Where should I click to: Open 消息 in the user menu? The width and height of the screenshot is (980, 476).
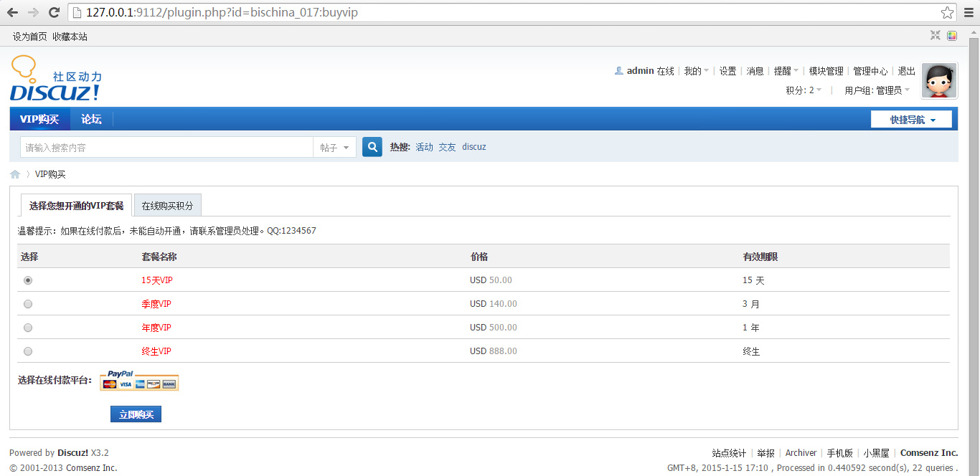tap(755, 71)
